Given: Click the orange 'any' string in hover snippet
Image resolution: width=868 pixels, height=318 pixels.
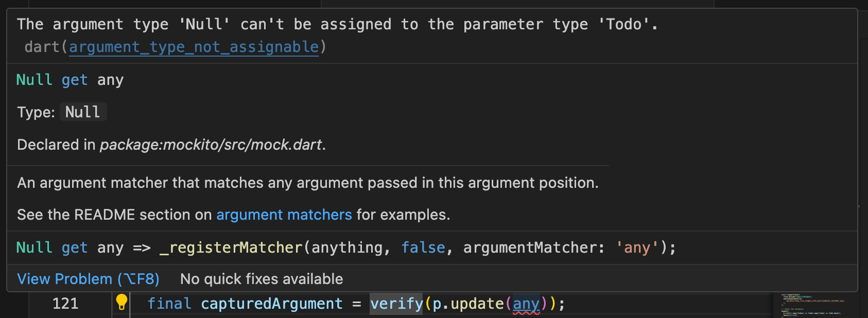Looking at the screenshot, I should click(x=637, y=248).
